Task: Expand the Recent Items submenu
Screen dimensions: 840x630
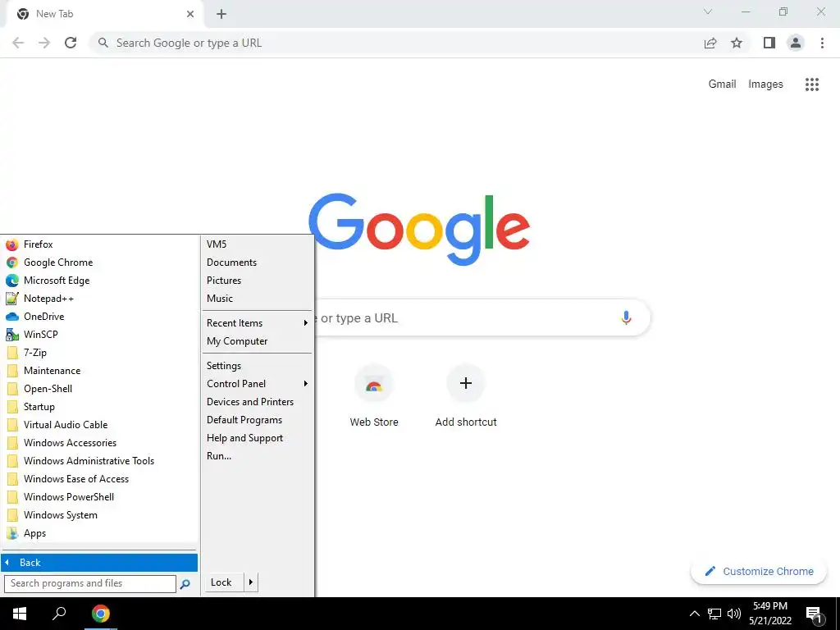Action: pos(257,323)
